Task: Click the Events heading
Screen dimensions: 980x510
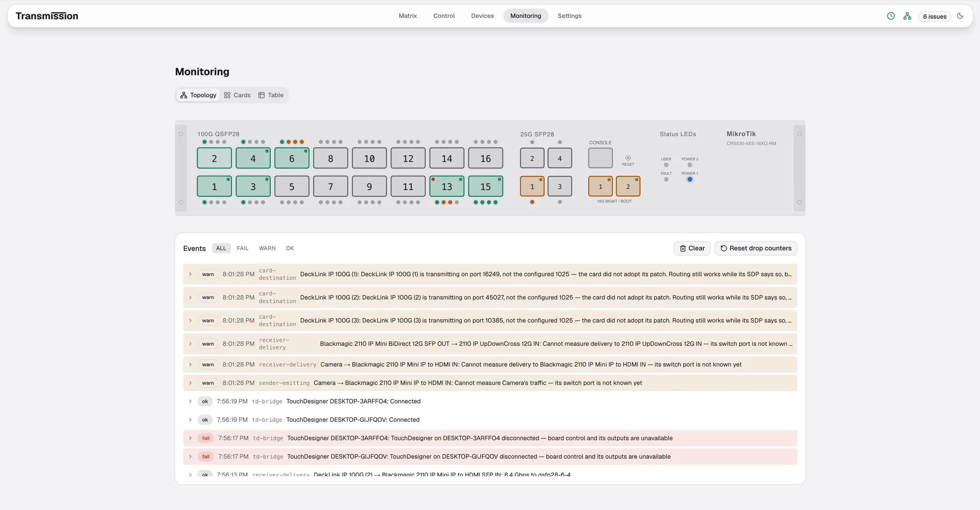Action: (194, 248)
